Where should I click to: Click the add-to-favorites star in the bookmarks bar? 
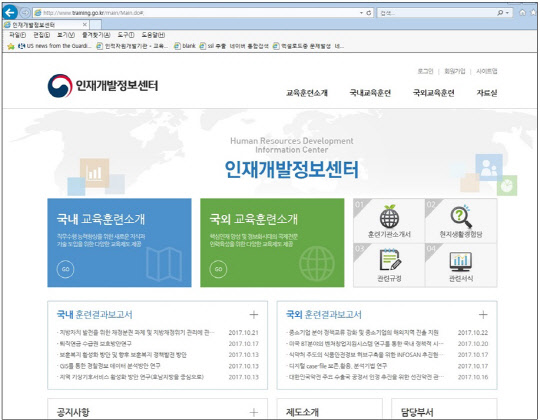[x=11, y=46]
